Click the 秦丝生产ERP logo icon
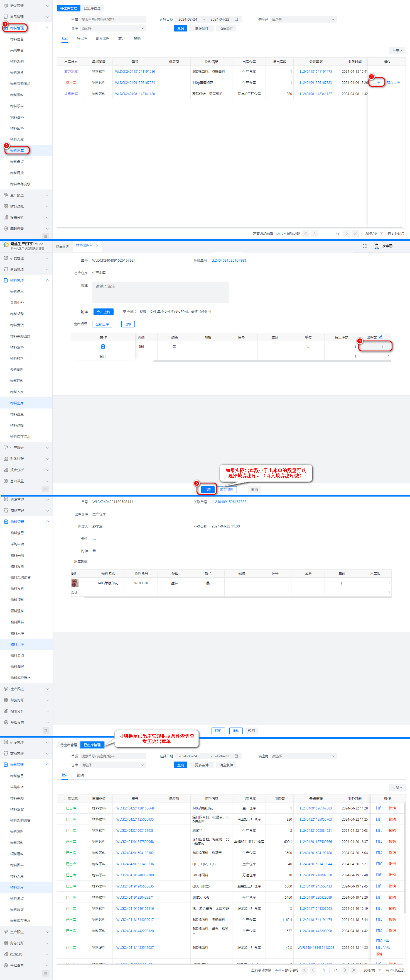This screenshot has height=980, width=410. [6, 245]
